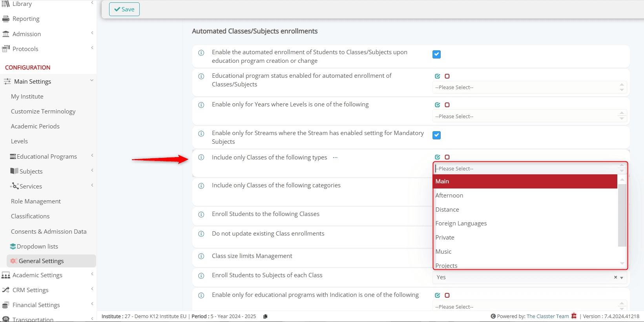Image resolution: width=644 pixels, height=322 pixels.
Task: Click select-all icon for Classes of following types
Action: click(438, 157)
